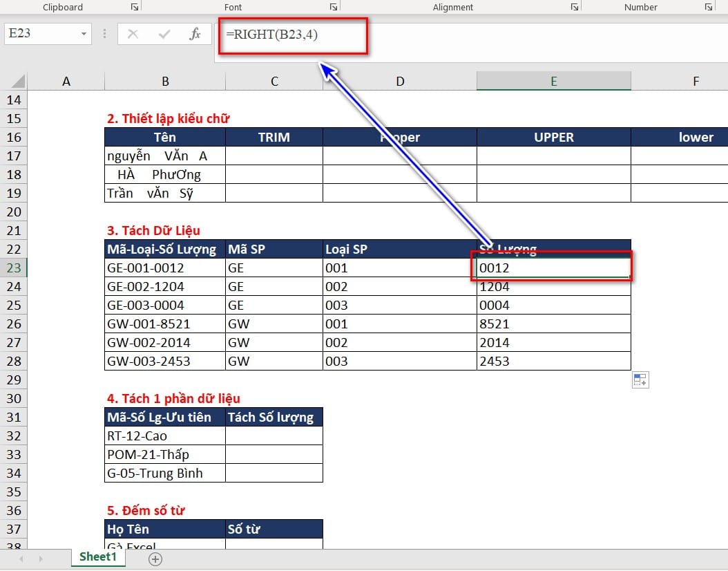Viewport: 728px width, 571px height.
Task: Click the UPPER header cell
Action: (x=553, y=138)
